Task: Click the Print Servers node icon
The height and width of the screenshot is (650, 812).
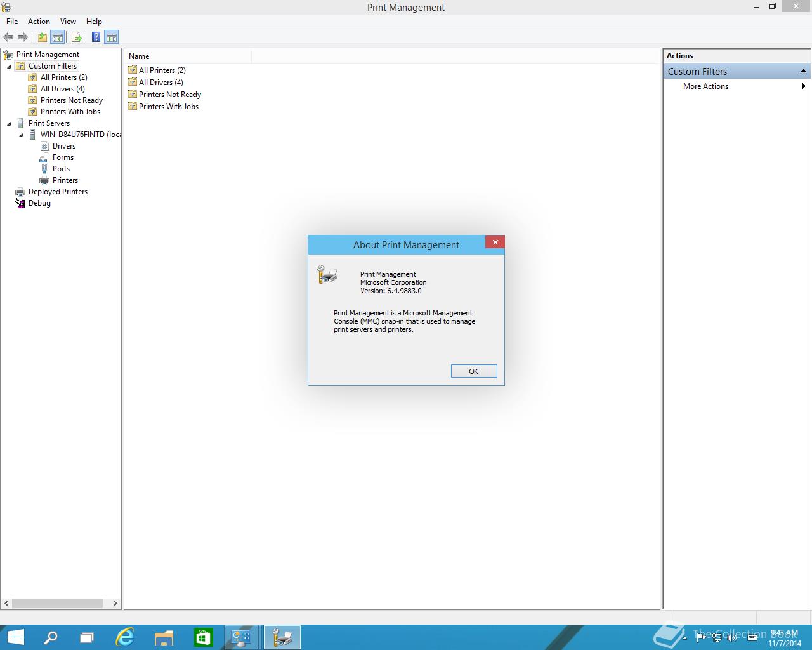Action: coord(20,123)
